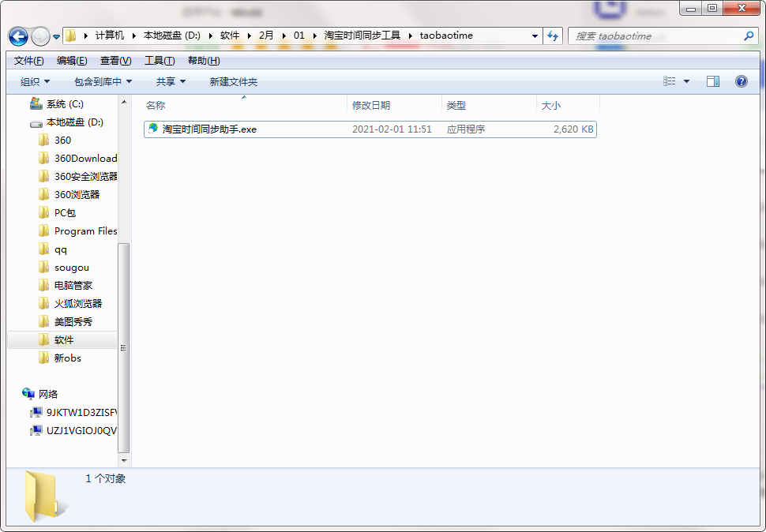Open the view options dropdown arrow

click(x=686, y=81)
